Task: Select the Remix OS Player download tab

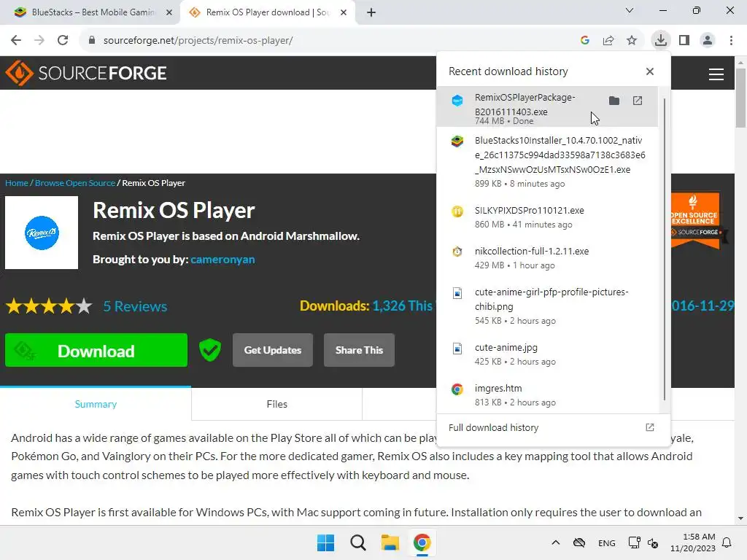Action: pos(267,12)
